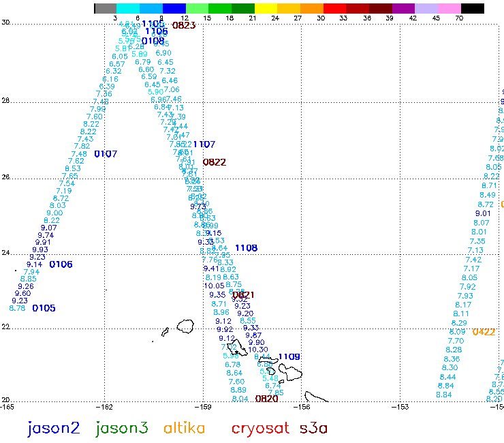504x443 pixels.
Task: Select the cyan swatch in the color scale
Action: [x=128, y=8]
